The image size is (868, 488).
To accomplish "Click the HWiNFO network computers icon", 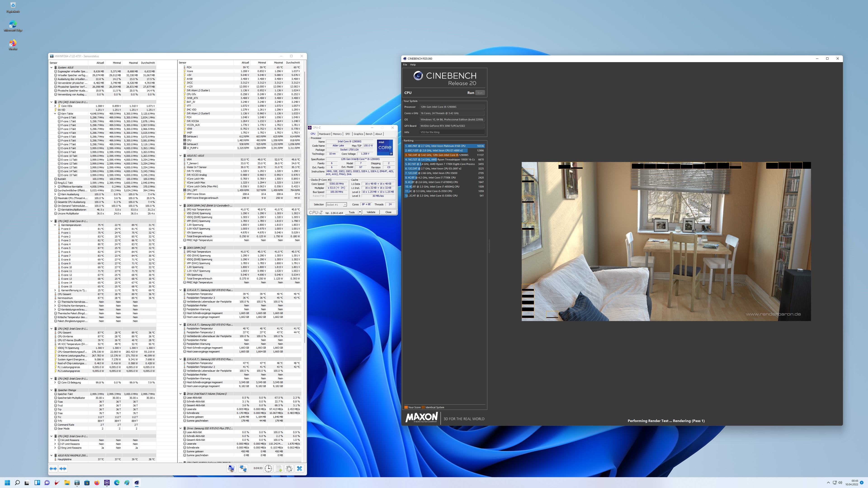I will [243, 469].
